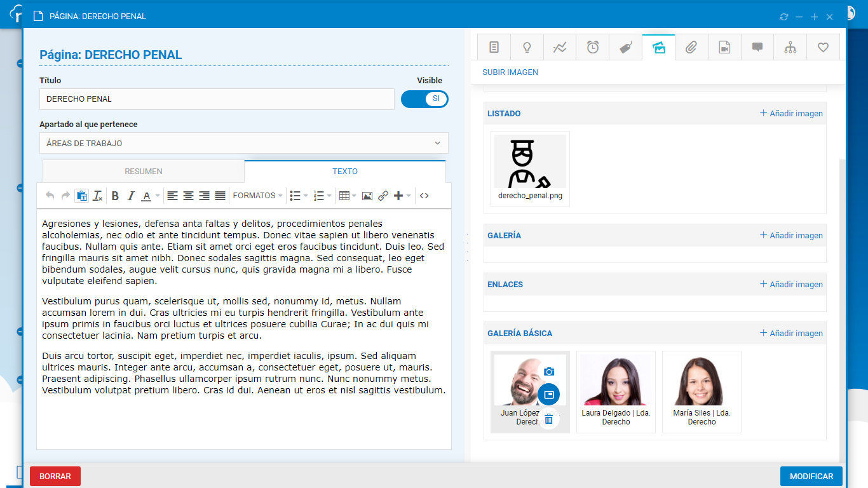Open the alarm clock tab
This screenshot has height=488, width=868.
pos(593,47)
